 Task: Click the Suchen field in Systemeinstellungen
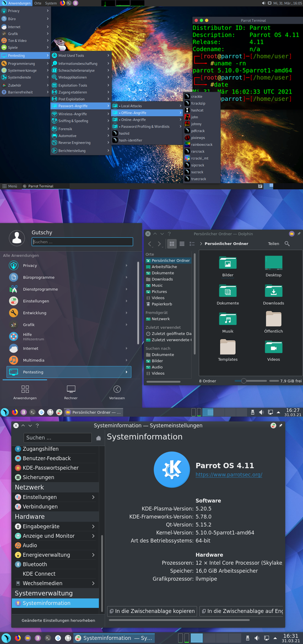pos(57,438)
